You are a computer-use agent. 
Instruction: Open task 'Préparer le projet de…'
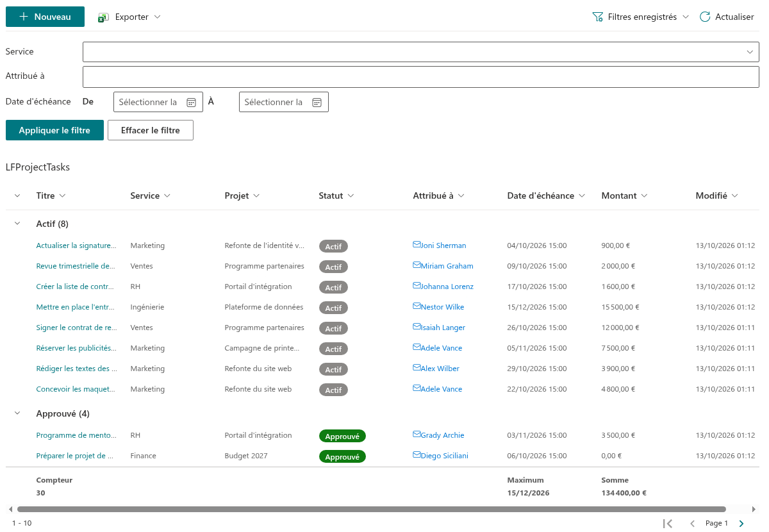tap(74, 456)
